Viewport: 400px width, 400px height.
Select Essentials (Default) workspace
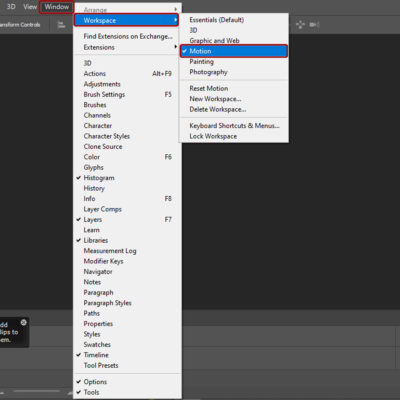(x=234, y=20)
